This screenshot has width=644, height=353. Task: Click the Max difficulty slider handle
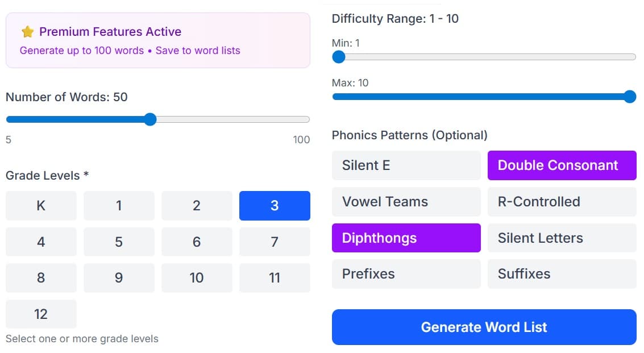click(x=630, y=97)
